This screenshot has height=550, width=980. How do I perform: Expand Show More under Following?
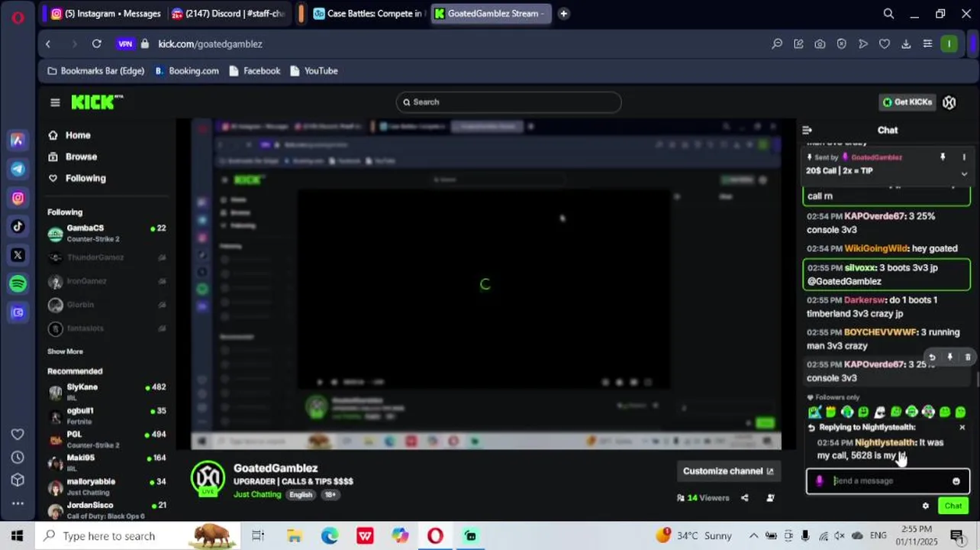(65, 351)
